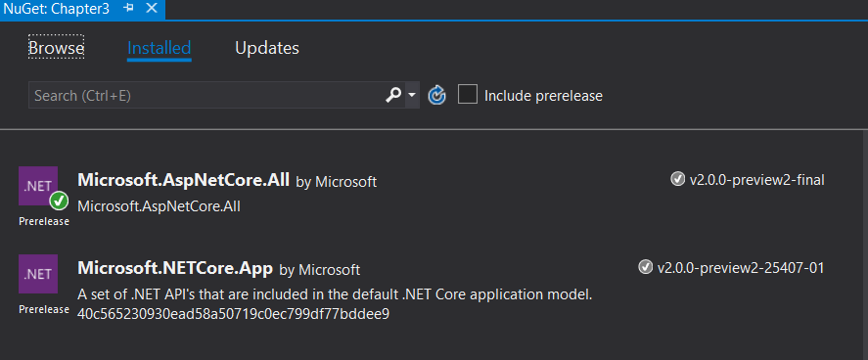Close the NuGet: Chapter3 tab
868x360 pixels.
pyautogui.click(x=151, y=9)
